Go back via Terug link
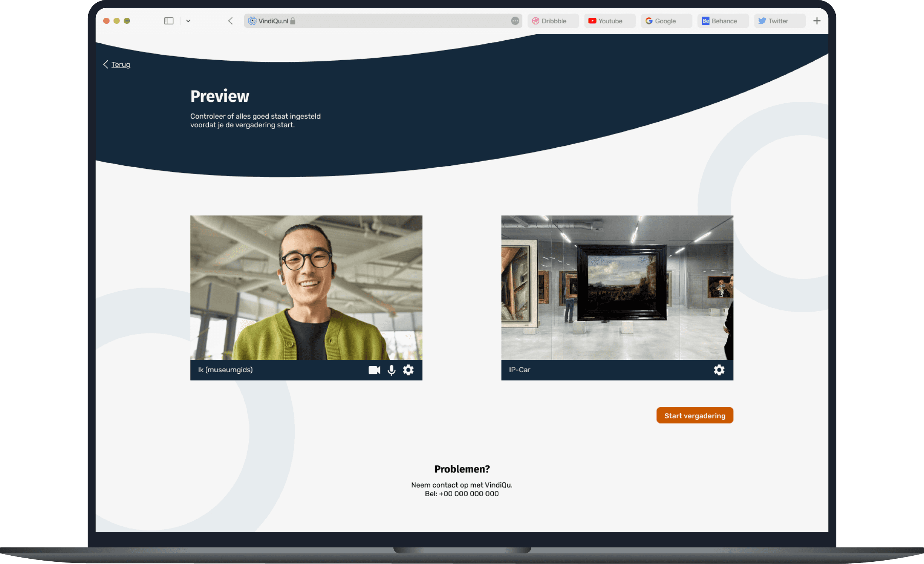 120,64
